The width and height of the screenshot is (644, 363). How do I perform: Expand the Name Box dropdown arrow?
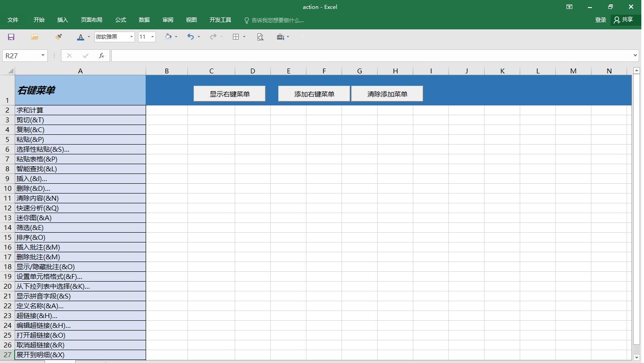[x=43, y=56]
